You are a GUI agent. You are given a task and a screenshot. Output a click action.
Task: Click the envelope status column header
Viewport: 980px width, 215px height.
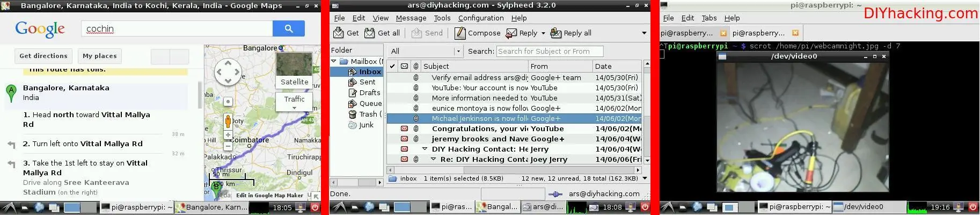coord(404,66)
